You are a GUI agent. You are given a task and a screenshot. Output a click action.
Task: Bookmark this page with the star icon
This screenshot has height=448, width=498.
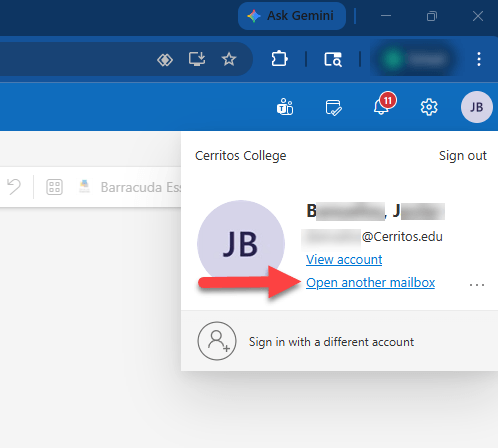point(229,59)
